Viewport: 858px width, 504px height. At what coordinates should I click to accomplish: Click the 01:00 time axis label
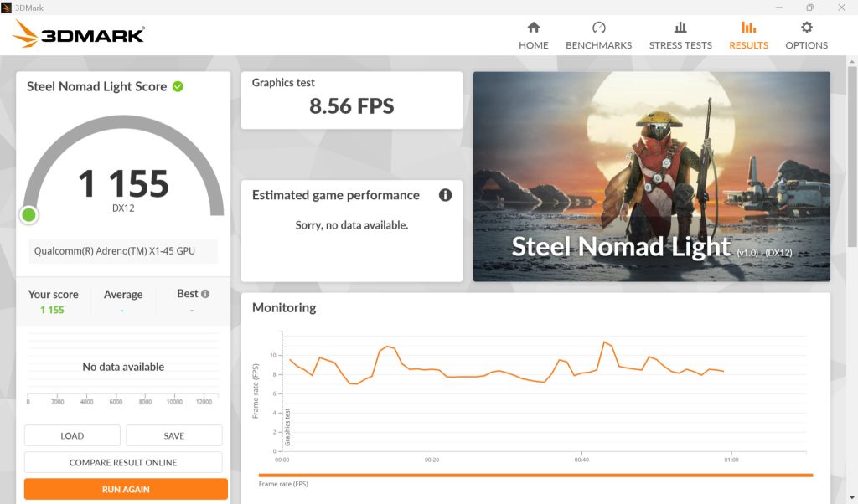click(731, 460)
